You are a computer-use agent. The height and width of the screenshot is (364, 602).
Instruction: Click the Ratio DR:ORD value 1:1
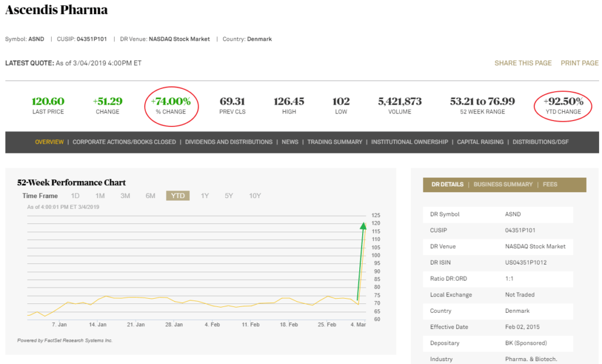pyautogui.click(x=509, y=279)
